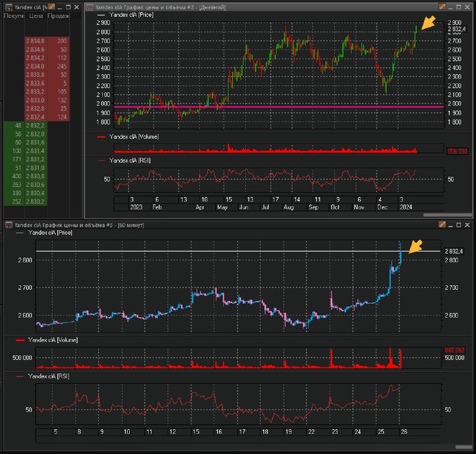
Task: Close the 60-minute chart window
Action: 467,225
